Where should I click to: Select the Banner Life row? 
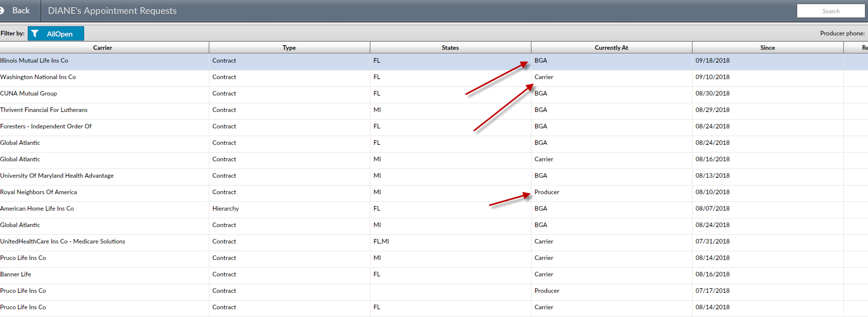coord(434,275)
